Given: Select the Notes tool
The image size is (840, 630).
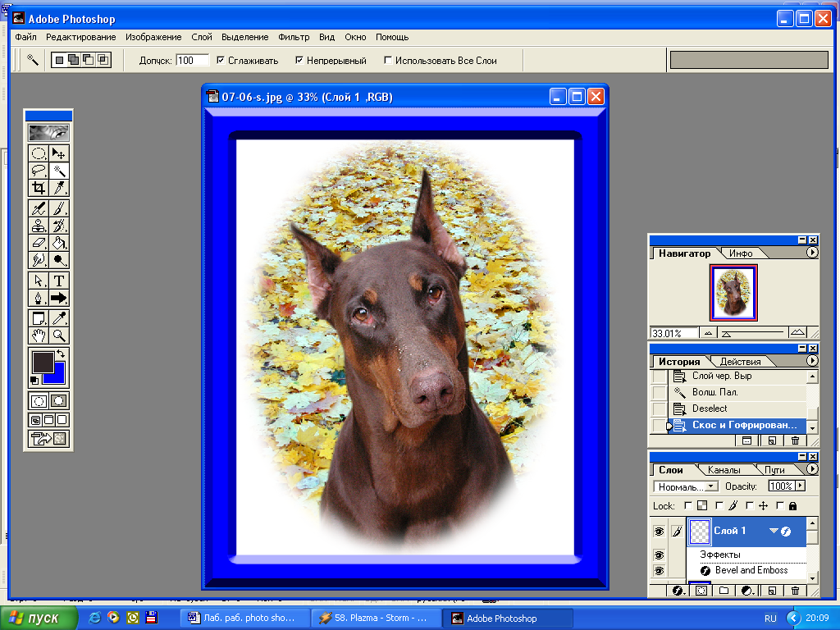Looking at the screenshot, I should (x=39, y=318).
